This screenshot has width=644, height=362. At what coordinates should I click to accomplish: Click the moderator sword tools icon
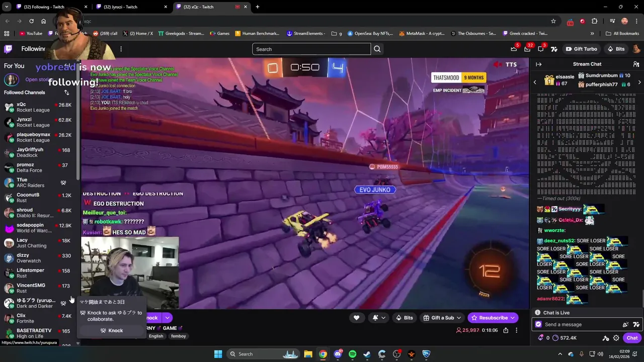tap(606, 338)
